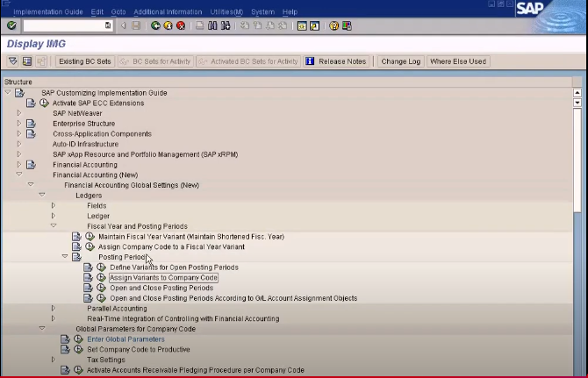Click the green Back arrow icon
This screenshot has width=588, height=378.
(155, 25)
